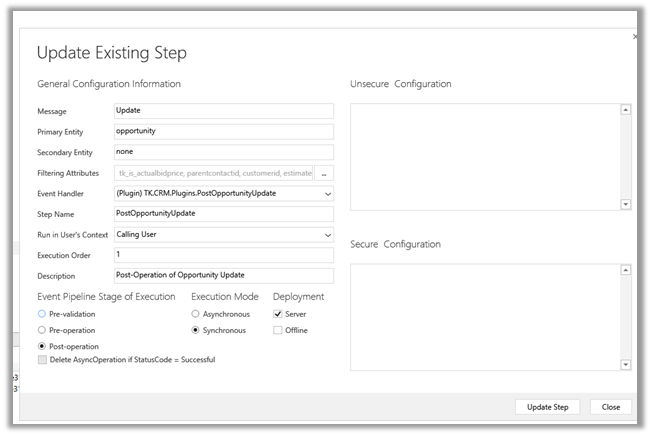Click into the Step Name field

click(223, 214)
